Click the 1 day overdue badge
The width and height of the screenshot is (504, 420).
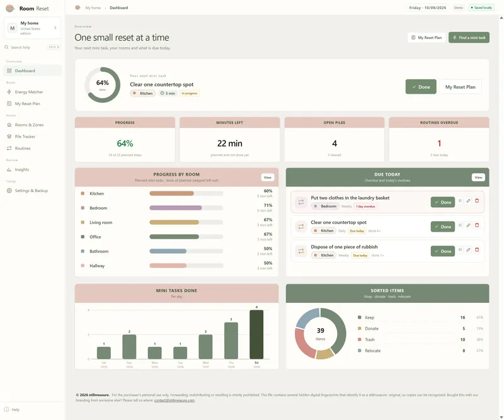click(x=365, y=207)
